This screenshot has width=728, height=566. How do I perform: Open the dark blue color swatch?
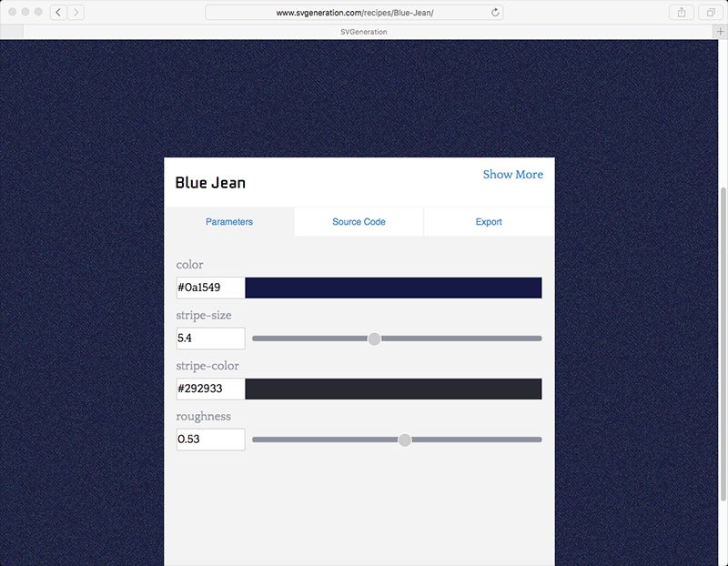pyautogui.click(x=393, y=288)
